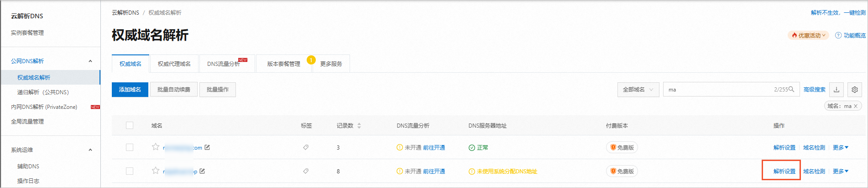This screenshot has height=188, width=868.
Task: Click the search magnifier icon
Action: tap(791, 89)
